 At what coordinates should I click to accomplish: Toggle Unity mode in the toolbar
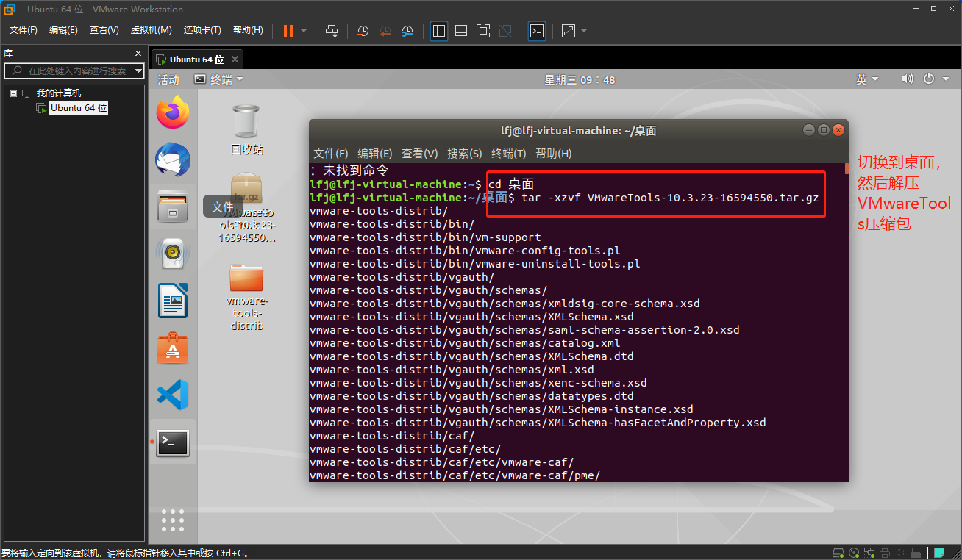[505, 31]
